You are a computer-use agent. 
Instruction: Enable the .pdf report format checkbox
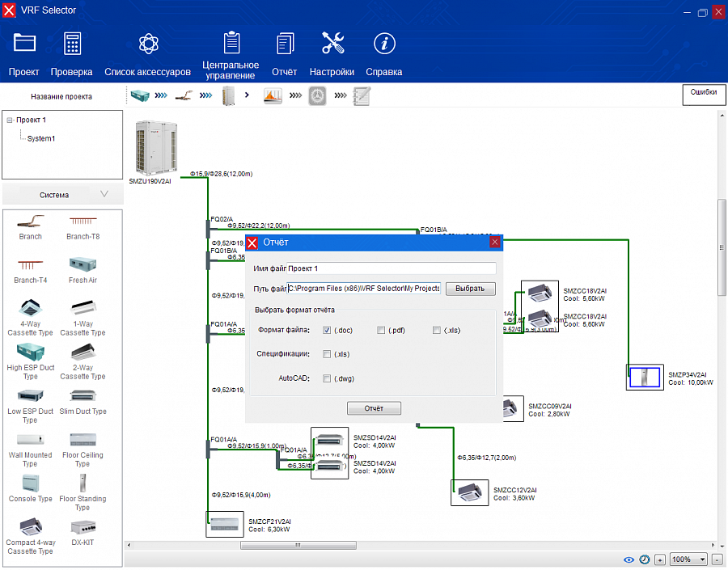coord(381,330)
